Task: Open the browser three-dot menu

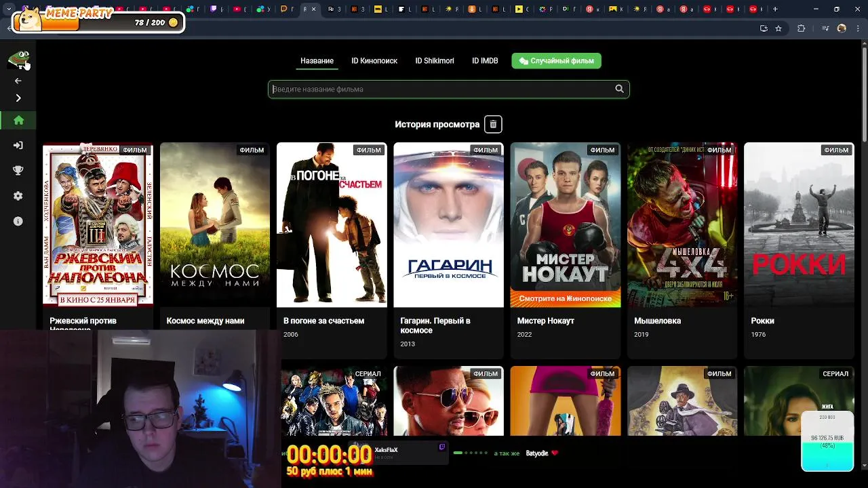Action: (858, 28)
